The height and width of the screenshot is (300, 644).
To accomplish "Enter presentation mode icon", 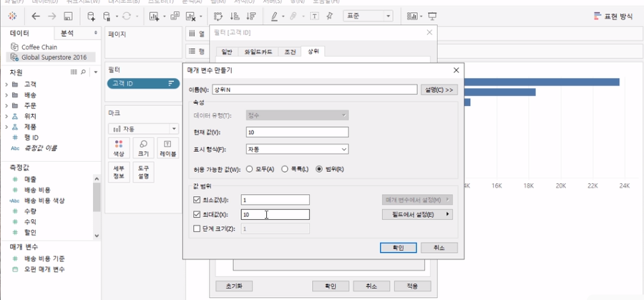I will [432, 16].
